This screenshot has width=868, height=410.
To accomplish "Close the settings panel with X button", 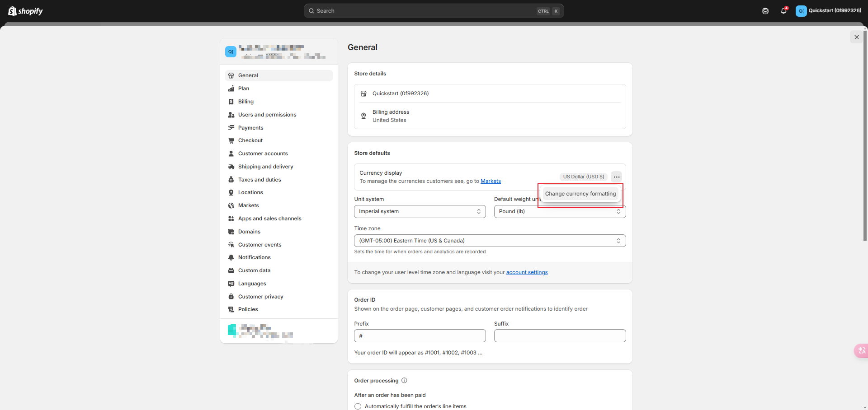I will coord(856,37).
